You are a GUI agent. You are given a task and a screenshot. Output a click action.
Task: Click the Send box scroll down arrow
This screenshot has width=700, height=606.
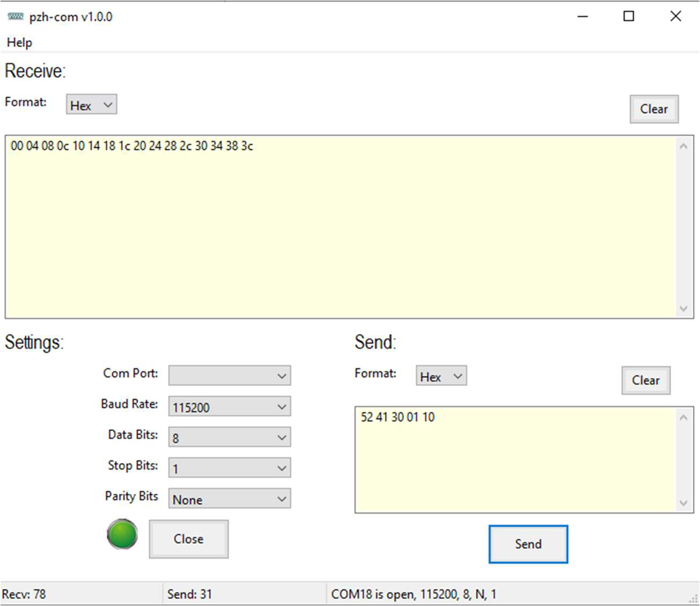[683, 503]
